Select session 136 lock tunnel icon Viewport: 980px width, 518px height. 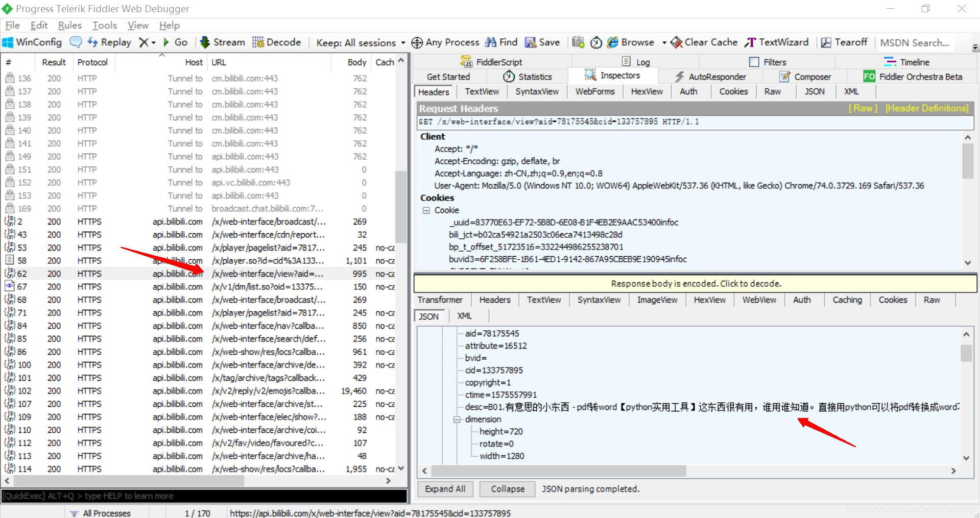[10, 78]
